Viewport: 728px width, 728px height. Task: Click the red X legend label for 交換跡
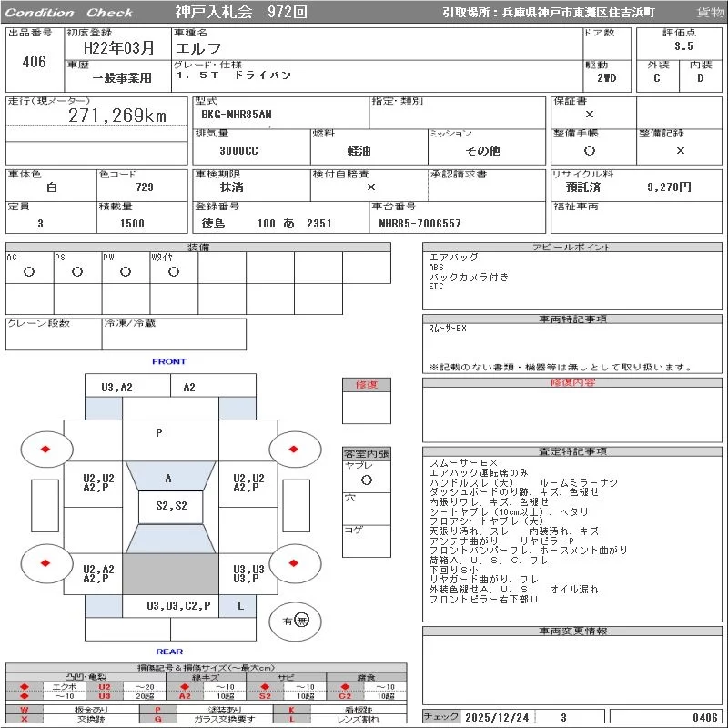[25, 719]
